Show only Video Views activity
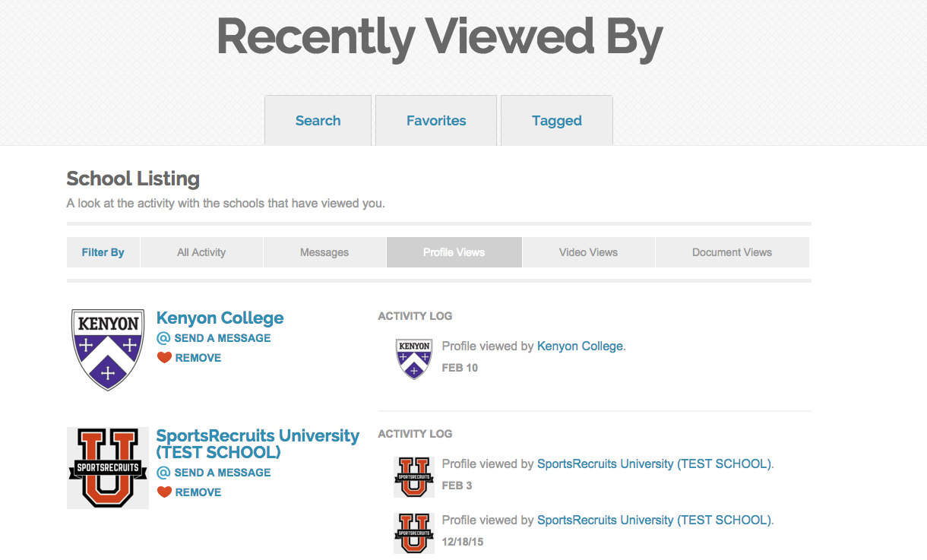 click(589, 252)
